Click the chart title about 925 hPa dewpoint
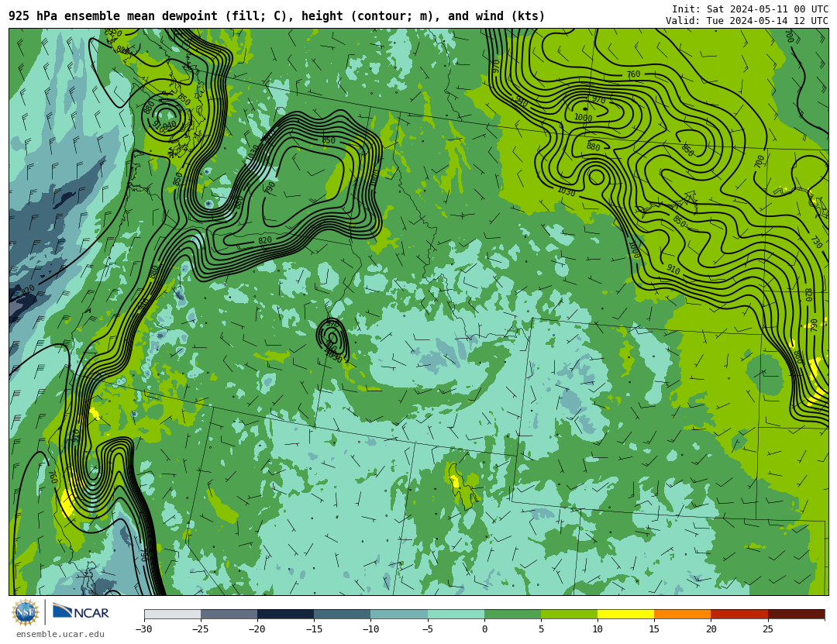This screenshot has width=837, height=644. pos(277,16)
